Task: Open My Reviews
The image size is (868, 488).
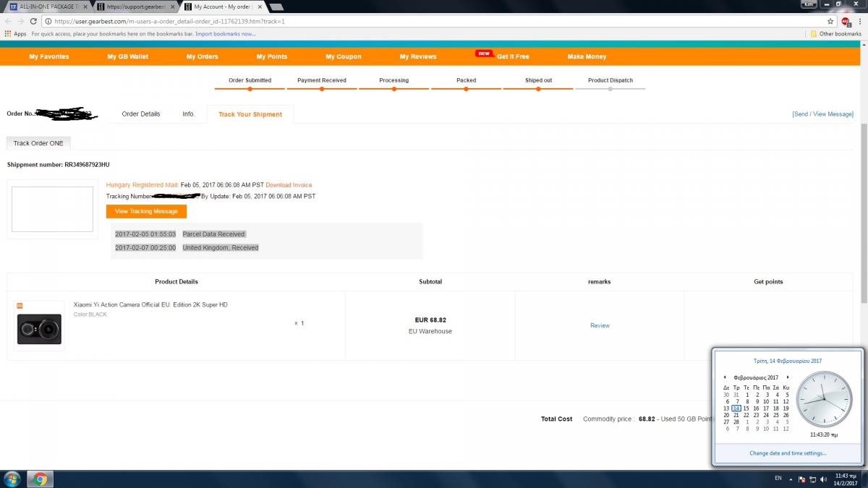Action: (x=418, y=56)
